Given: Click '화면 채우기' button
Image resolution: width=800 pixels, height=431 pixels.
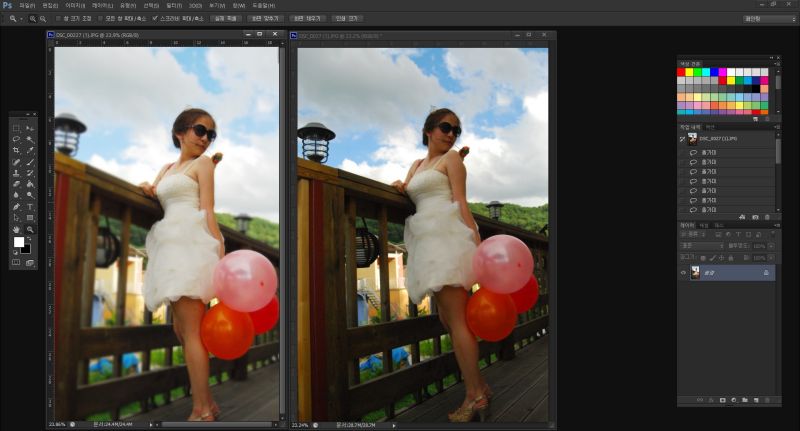Looking at the screenshot, I should coord(307,18).
